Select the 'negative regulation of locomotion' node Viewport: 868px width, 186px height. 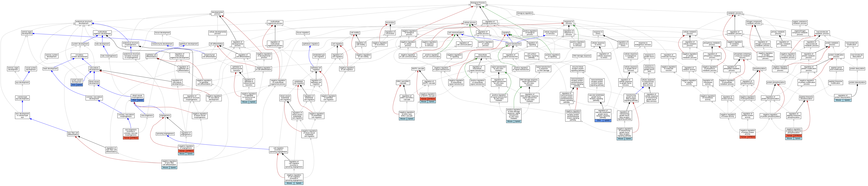click(x=380, y=44)
